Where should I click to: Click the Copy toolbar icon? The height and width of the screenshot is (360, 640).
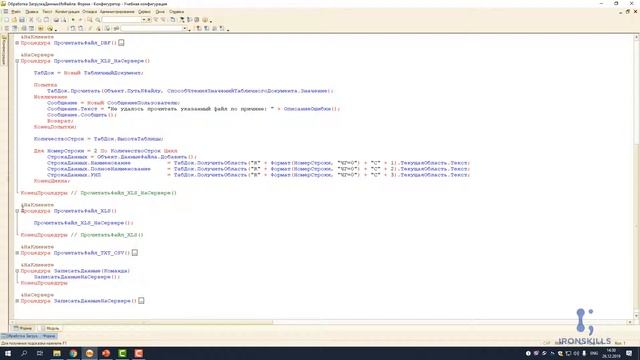pyautogui.click(x=39, y=20)
